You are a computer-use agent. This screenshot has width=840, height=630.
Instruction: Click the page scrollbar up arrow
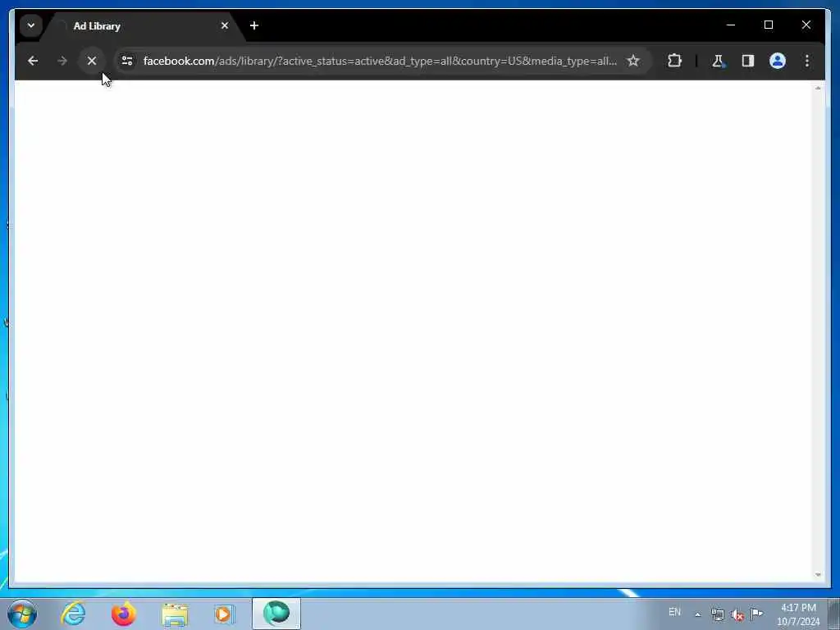(818, 87)
